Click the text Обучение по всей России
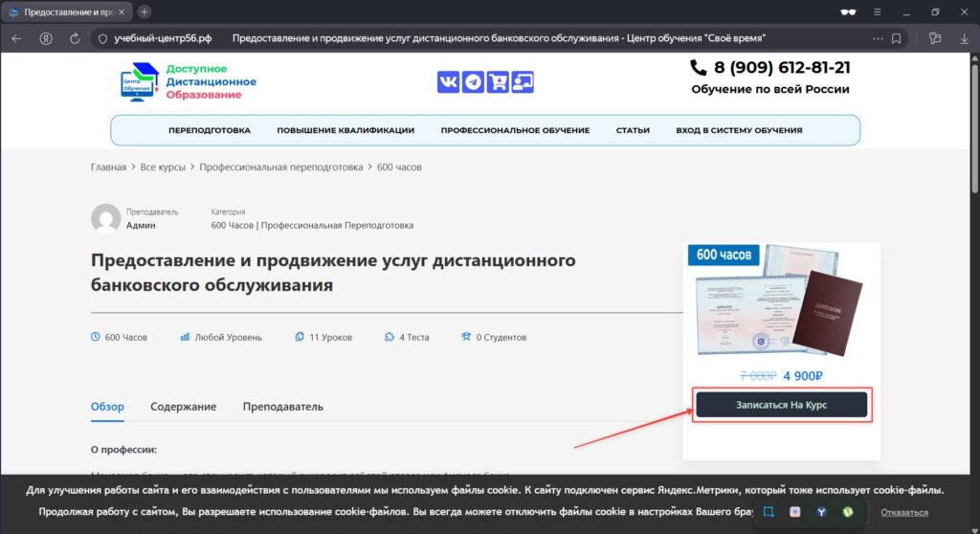The height and width of the screenshot is (534, 980). point(770,89)
